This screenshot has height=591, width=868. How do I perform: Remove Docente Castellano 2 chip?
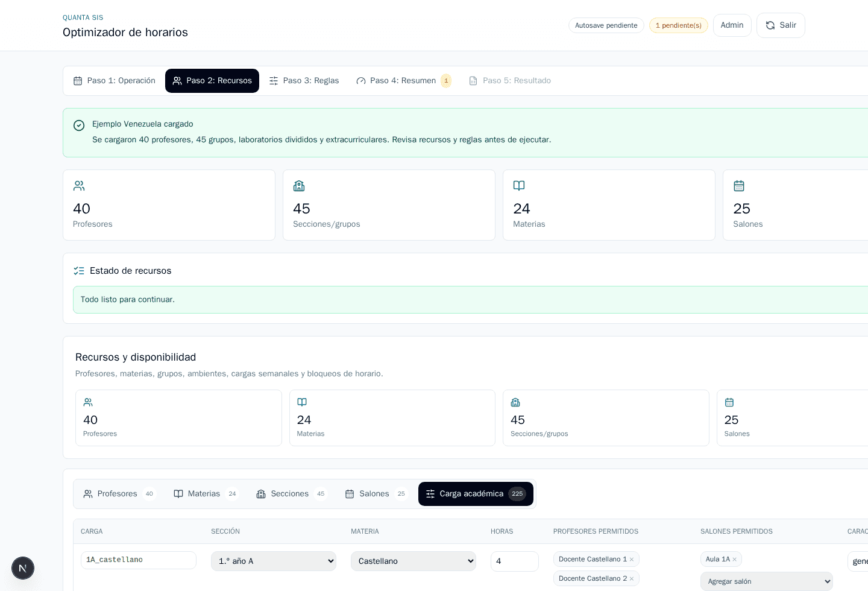pyautogui.click(x=632, y=579)
